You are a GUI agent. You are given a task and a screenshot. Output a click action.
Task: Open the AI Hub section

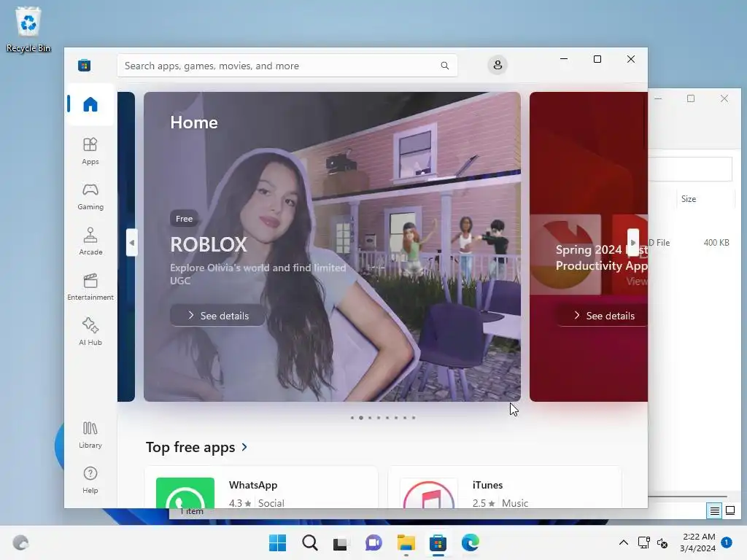tap(90, 332)
